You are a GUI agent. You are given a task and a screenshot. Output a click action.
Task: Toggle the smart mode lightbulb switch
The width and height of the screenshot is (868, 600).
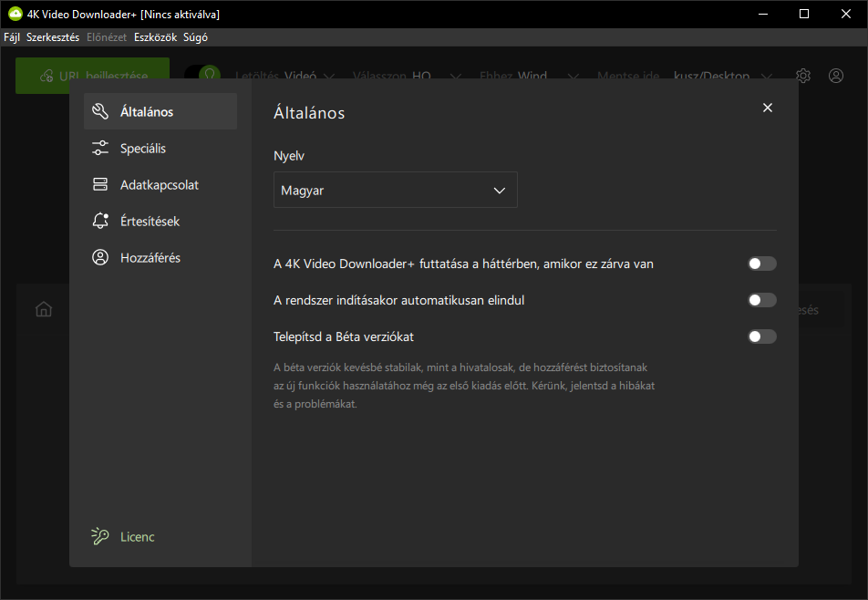click(x=202, y=72)
